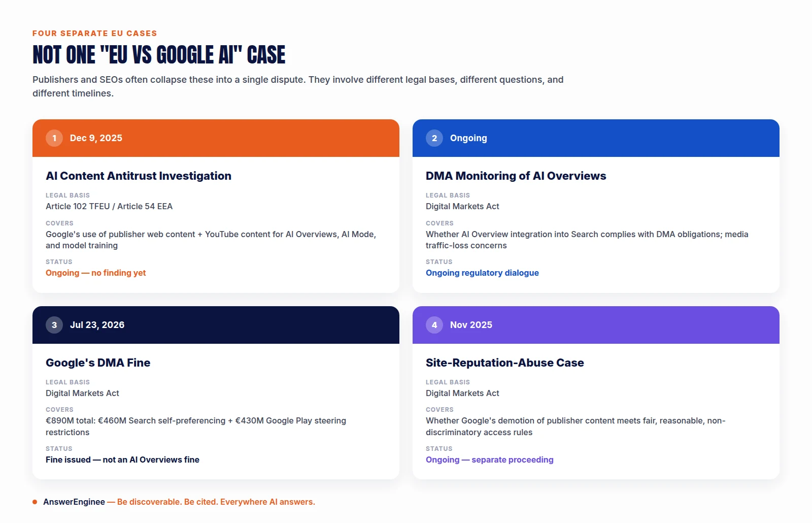Click 'STATUS' label in DMA Monitoring card
This screenshot has height=523, width=812.
click(439, 262)
